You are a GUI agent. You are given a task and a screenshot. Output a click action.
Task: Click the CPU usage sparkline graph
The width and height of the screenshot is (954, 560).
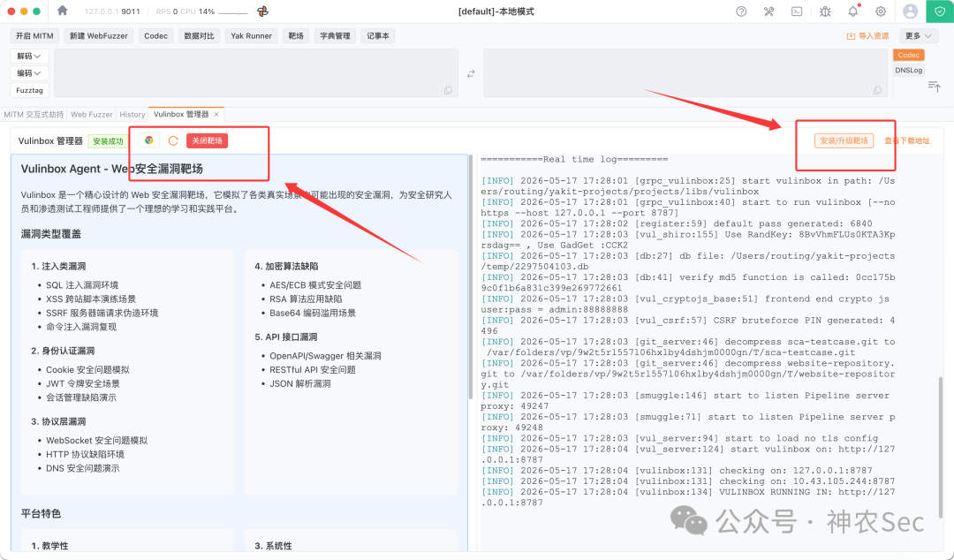(232, 11)
